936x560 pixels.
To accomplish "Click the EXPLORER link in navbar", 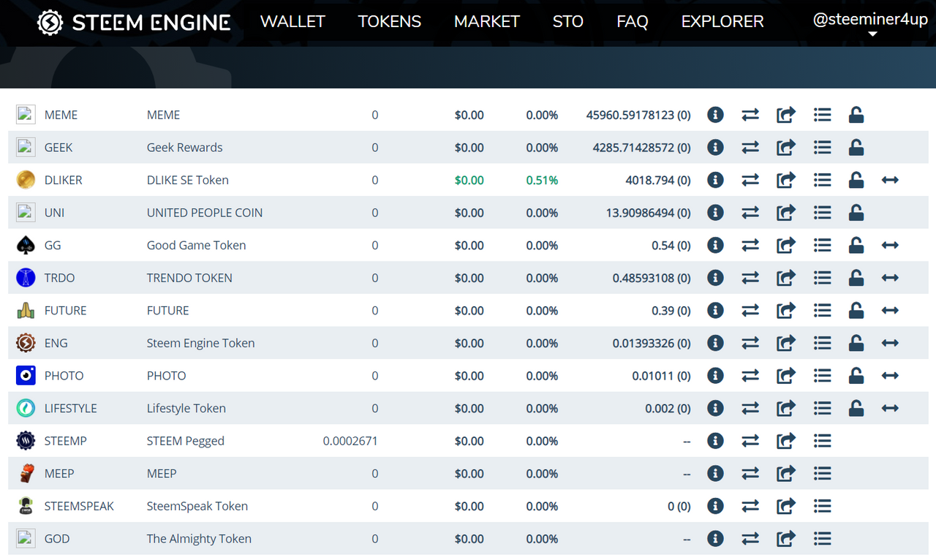I will [722, 22].
